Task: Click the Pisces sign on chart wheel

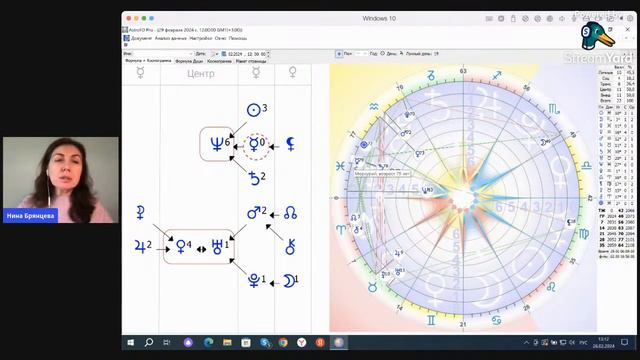Action: 340,166
